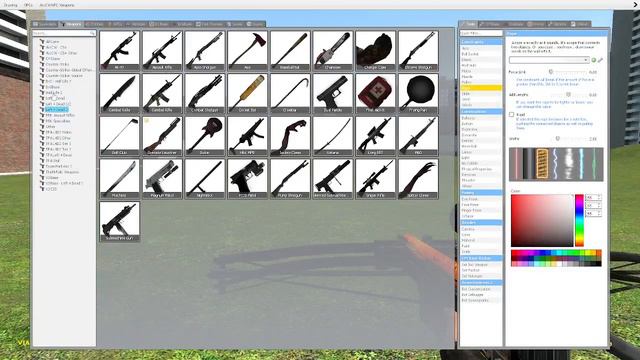
Task: Pick the Machete weapon tile
Action: [119, 178]
